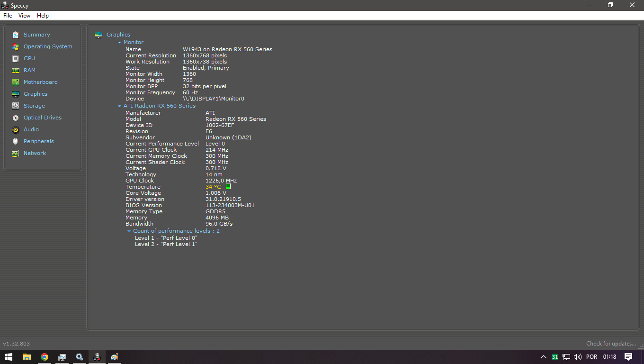
Task: Click the version label v1.32.803
Action: tap(16, 344)
